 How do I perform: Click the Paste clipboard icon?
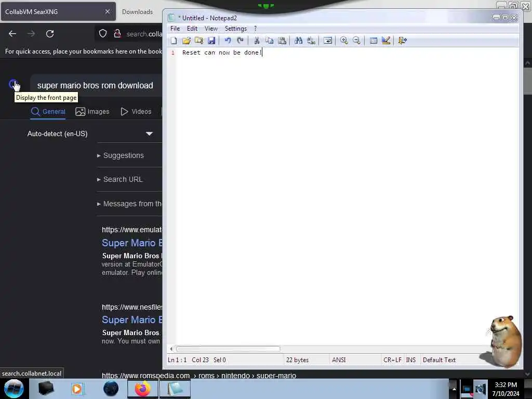(x=282, y=41)
